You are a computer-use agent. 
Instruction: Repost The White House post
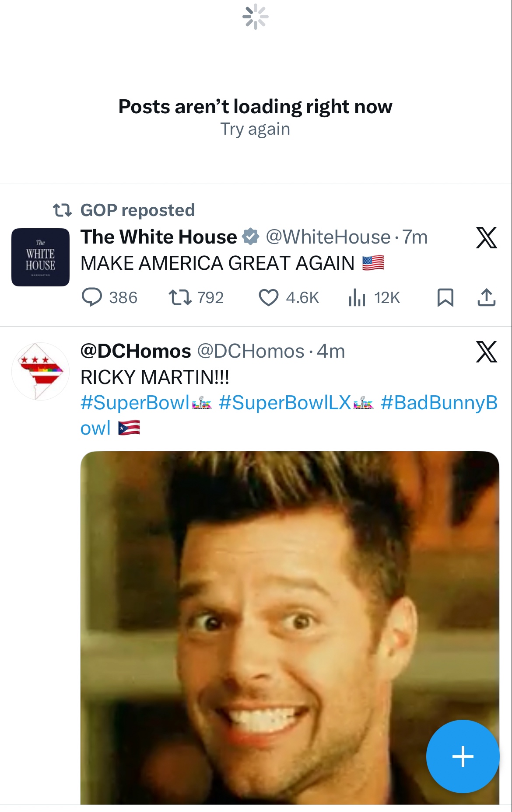tap(180, 298)
